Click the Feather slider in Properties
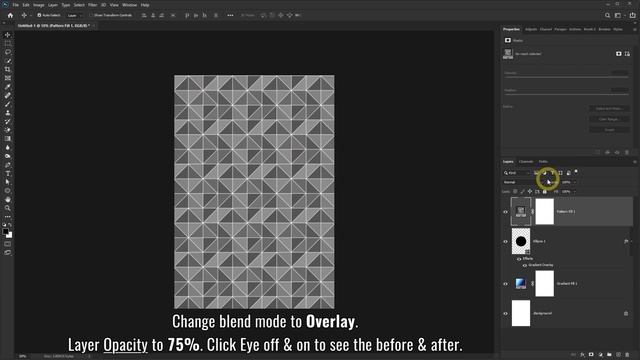The height and width of the screenshot is (360, 640). coord(566,94)
